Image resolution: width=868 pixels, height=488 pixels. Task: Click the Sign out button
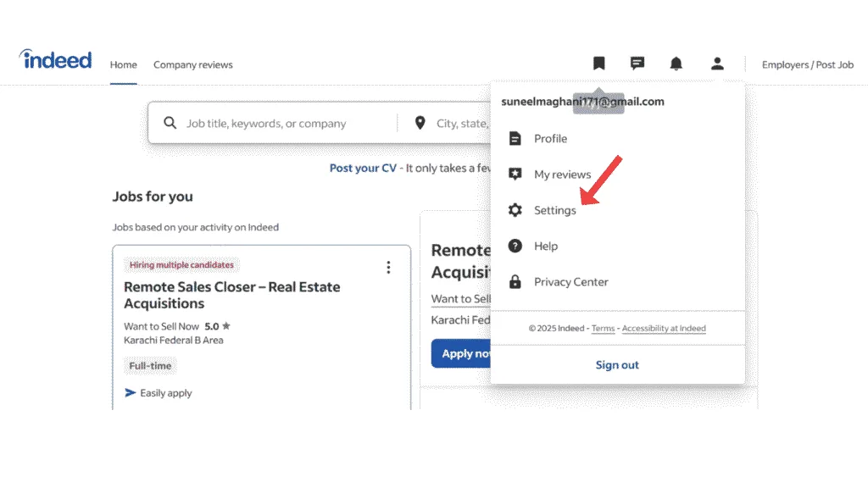coord(617,365)
